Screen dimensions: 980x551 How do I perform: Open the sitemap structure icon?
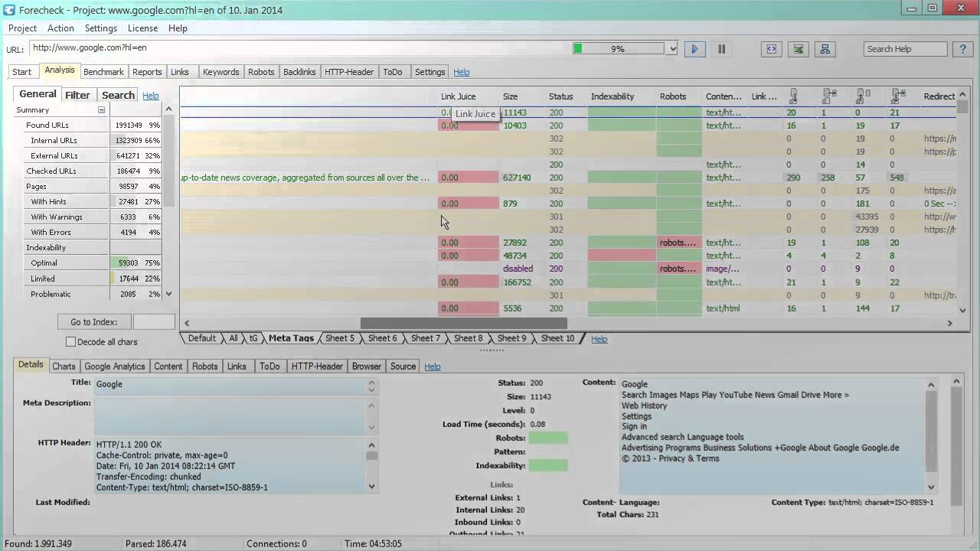(825, 49)
